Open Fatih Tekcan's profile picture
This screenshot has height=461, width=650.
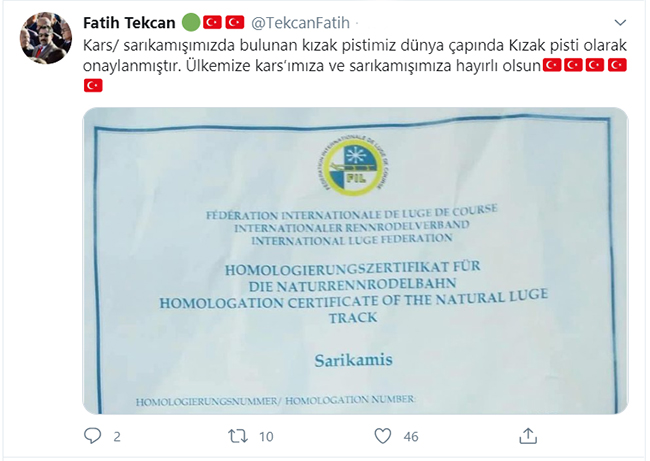(x=46, y=38)
